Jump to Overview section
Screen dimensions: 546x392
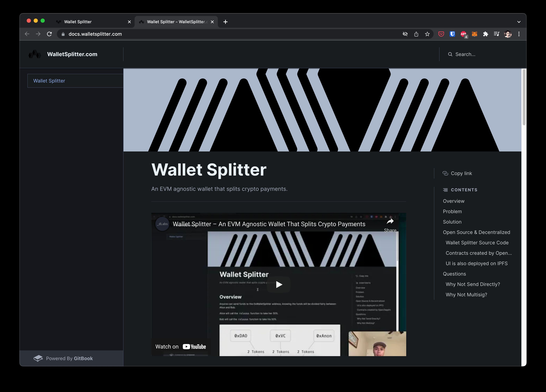tap(454, 201)
